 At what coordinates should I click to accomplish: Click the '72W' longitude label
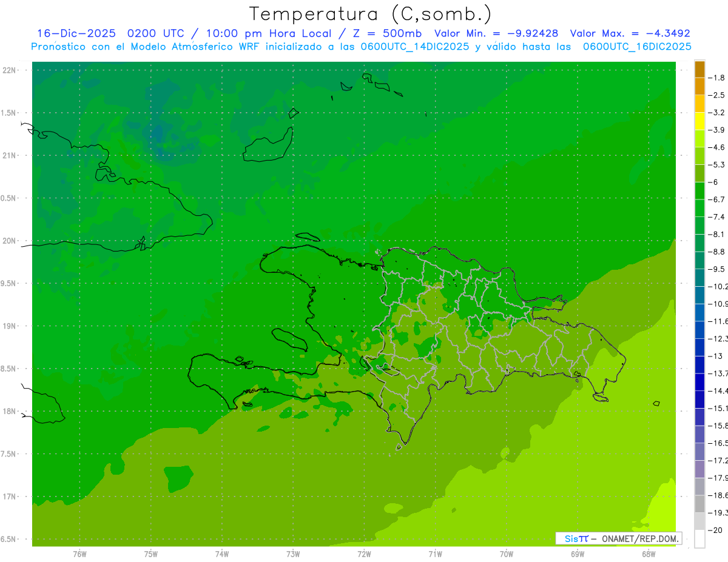(364, 554)
